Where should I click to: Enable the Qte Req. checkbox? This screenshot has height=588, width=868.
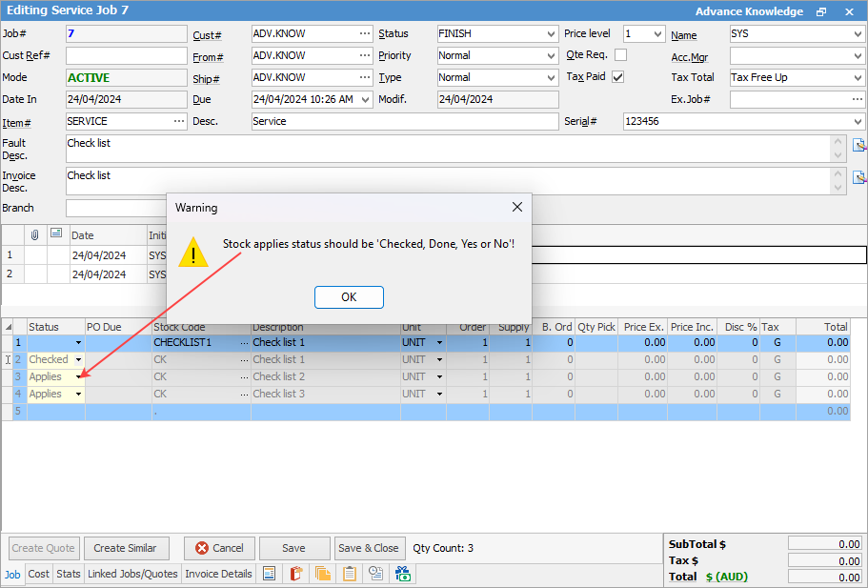(x=620, y=55)
